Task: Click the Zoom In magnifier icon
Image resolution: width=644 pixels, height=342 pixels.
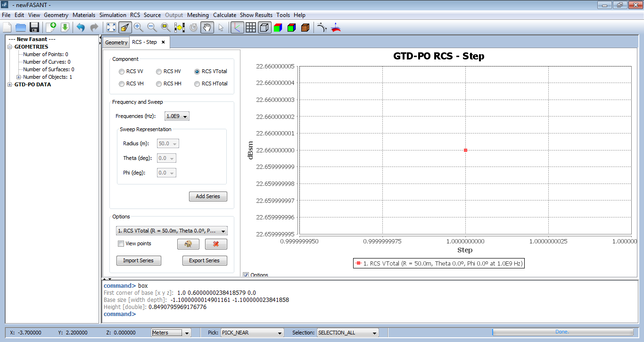Action: 138,27
